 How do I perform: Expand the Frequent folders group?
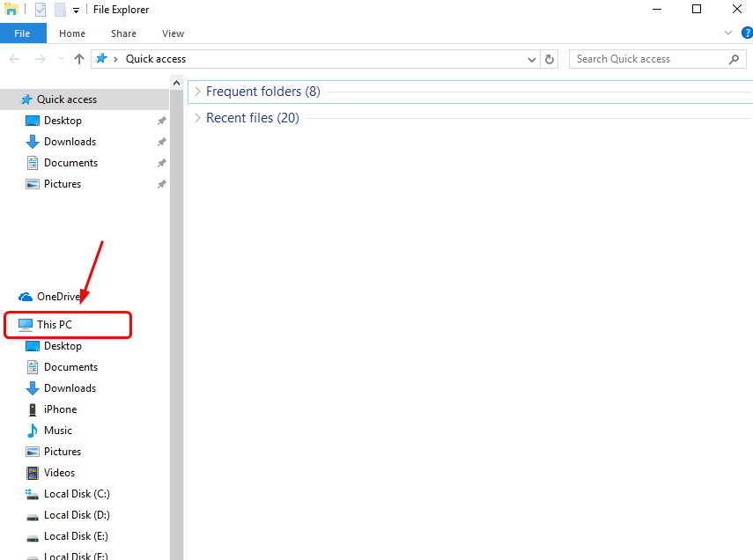[197, 92]
